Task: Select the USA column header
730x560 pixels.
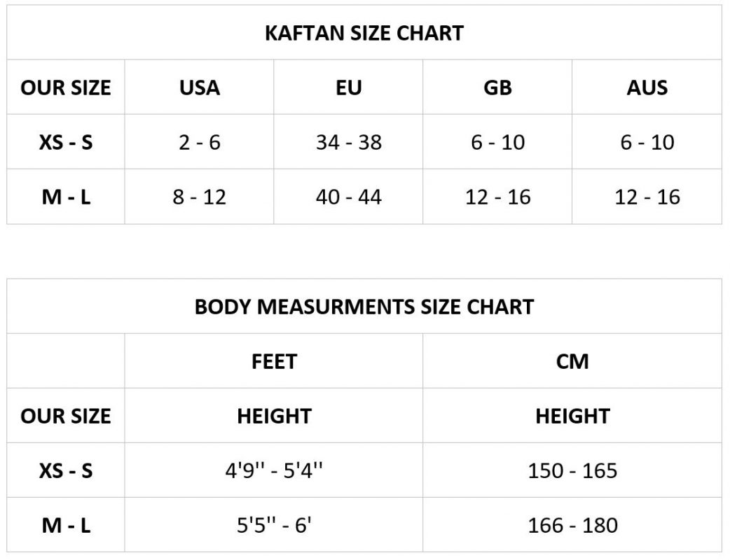Action: click(199, 87)
